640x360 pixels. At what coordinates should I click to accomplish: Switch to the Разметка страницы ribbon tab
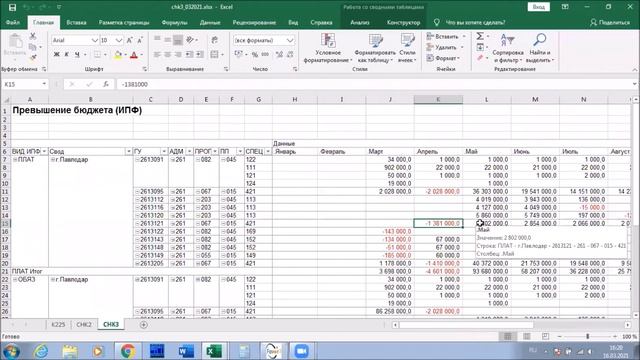(124, 22)
